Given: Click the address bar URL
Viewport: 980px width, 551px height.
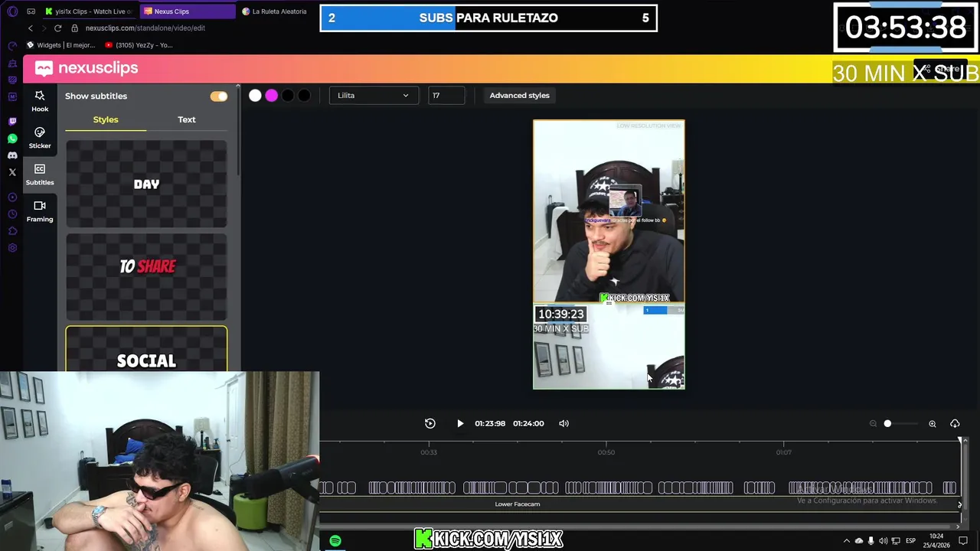Looking at the screenshot, I should [x=145, y=28].
